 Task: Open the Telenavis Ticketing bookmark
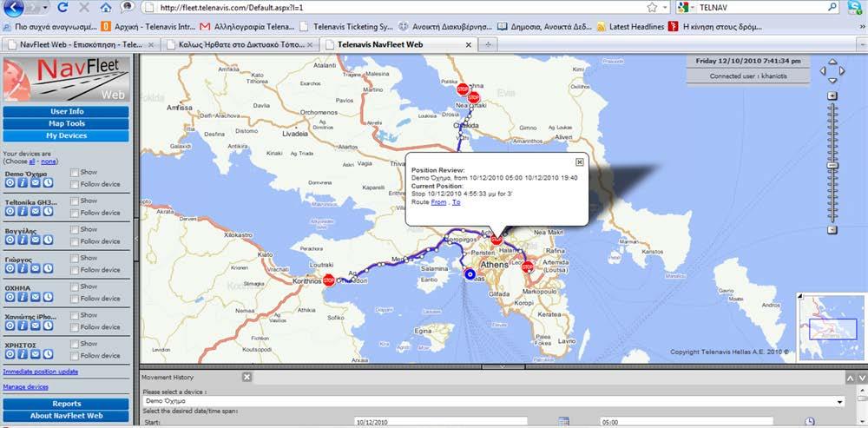(x=346, y=26)
